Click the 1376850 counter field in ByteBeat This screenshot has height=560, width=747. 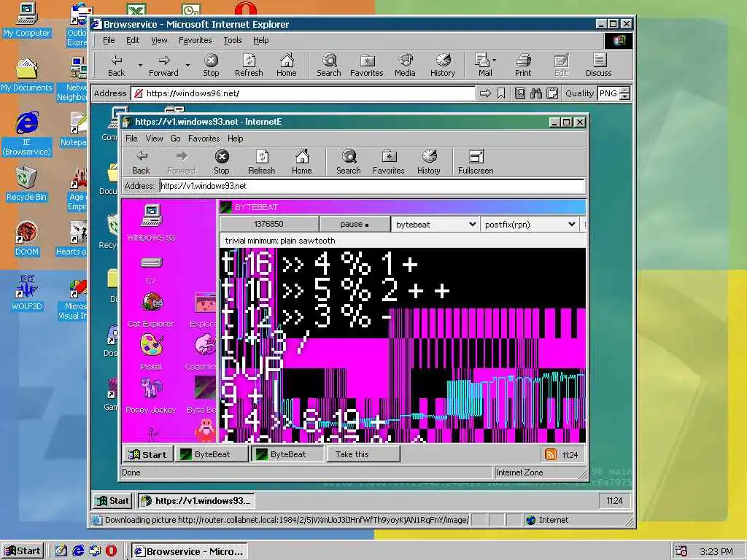[x=268, y=224]
